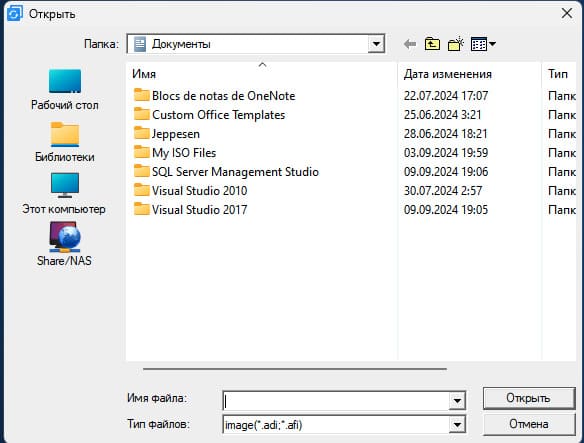Select Этот компьютер in the sidebar
This screenshot has width=584, height=443.
(64, 194)
